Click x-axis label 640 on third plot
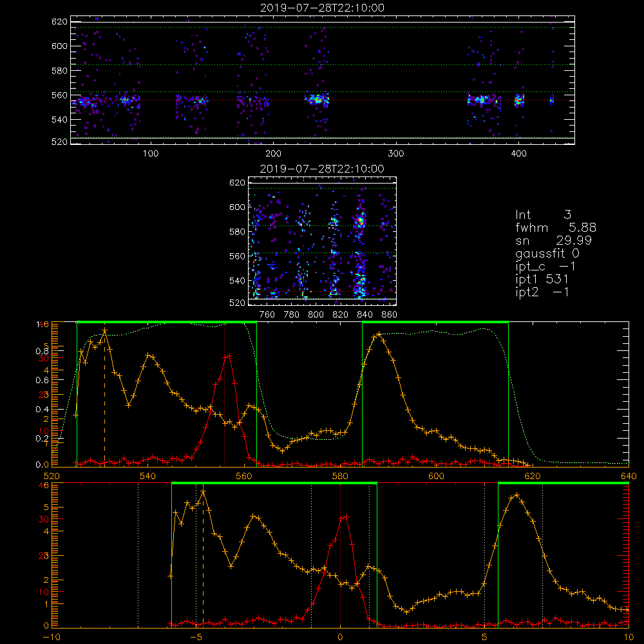The width and height of the screenshot is (644, 644). 629,476
